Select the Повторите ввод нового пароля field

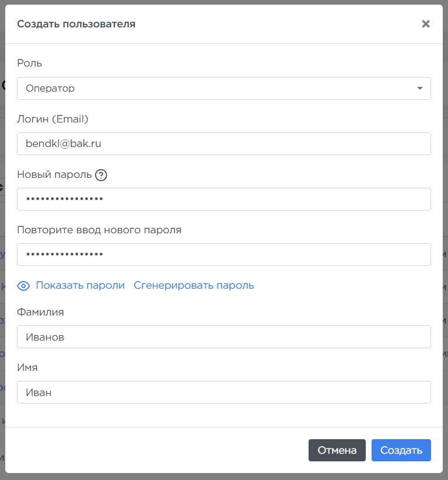coord(223,254)
